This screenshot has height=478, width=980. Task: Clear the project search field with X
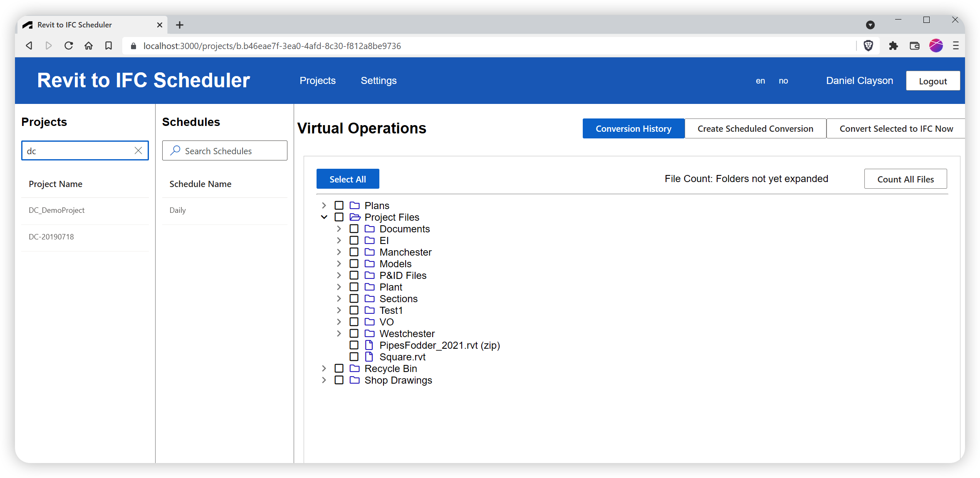(x=138, y=150)
